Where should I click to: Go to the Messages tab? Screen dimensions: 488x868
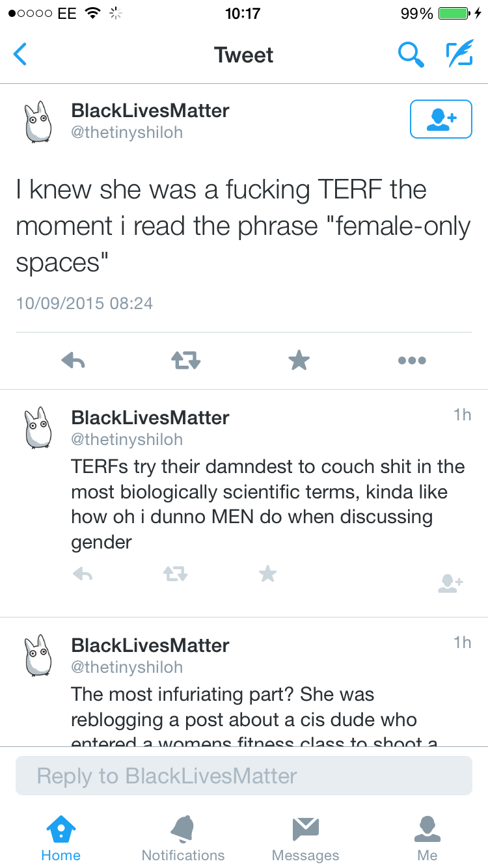point(305,838)
